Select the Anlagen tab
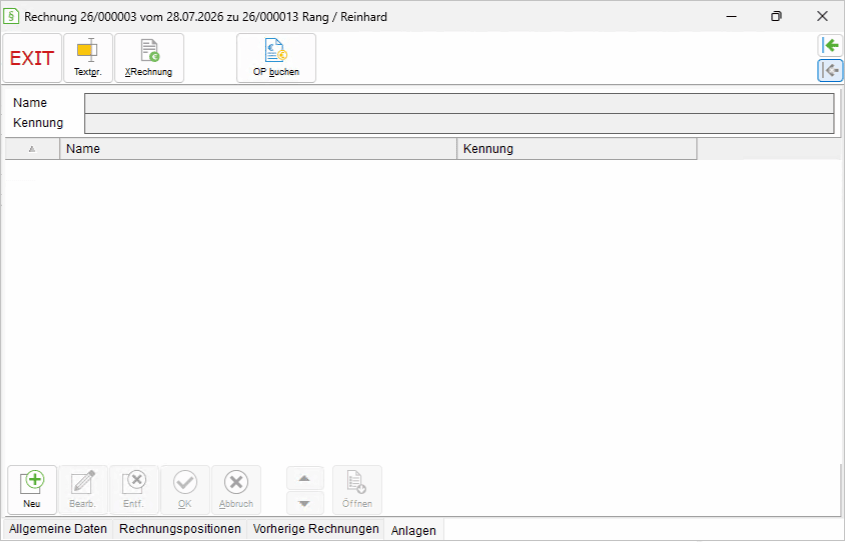 click(x=413, y=530)
